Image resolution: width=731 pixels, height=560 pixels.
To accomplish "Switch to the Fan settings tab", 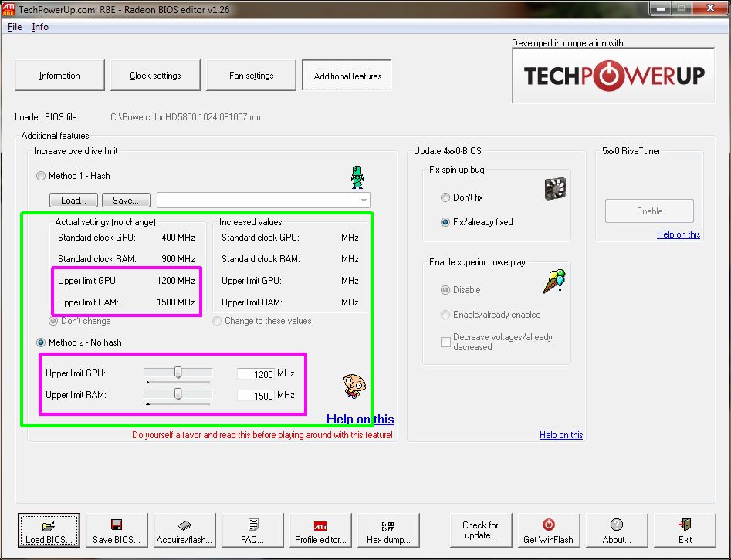I will pyautogui.click(x=252, y=76).
